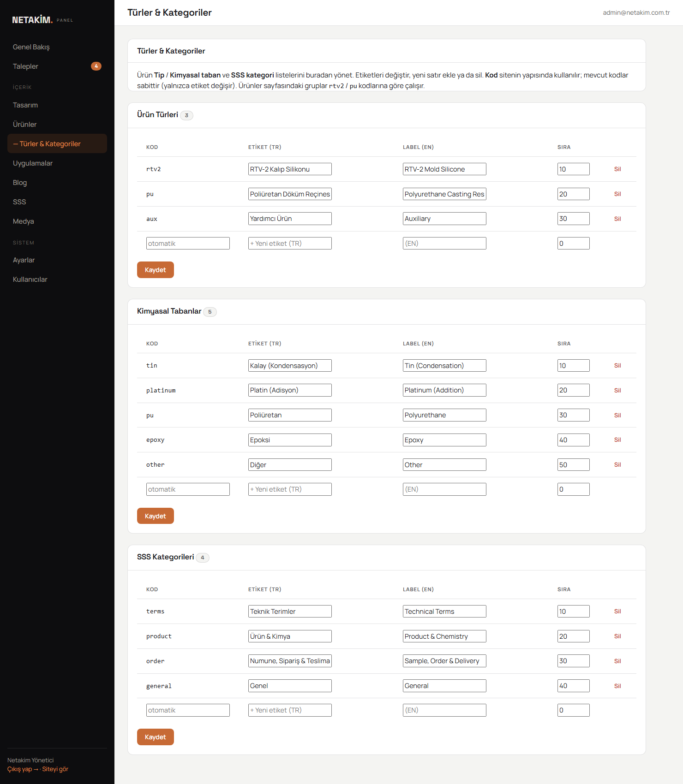Viewport: 683px width, 784px height.
Task: Edit the Technical Terms EN label field
Action: tap(444, 612)
